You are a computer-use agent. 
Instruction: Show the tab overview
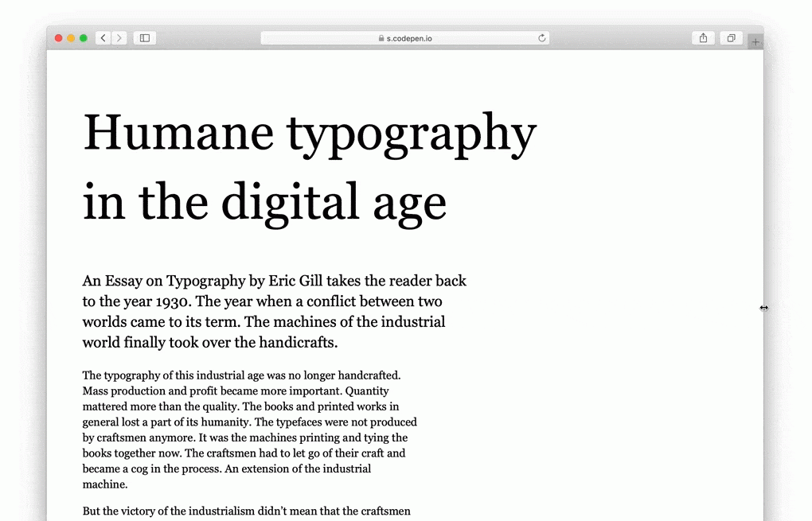tap(731, 38)
